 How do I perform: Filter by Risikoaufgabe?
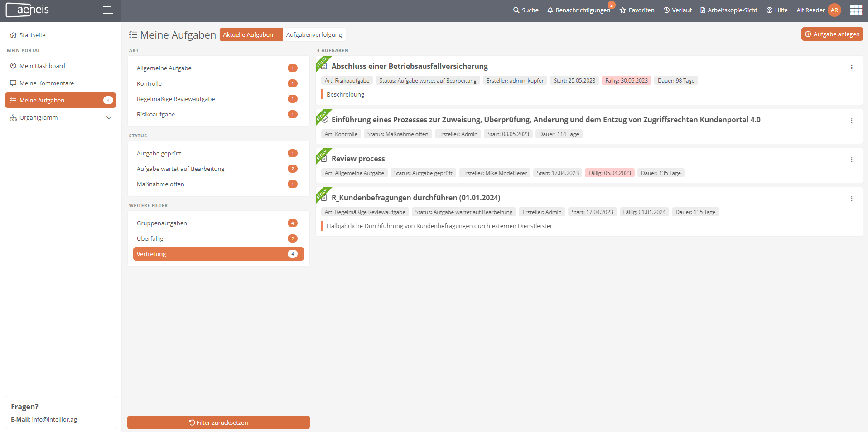point(218,114)
